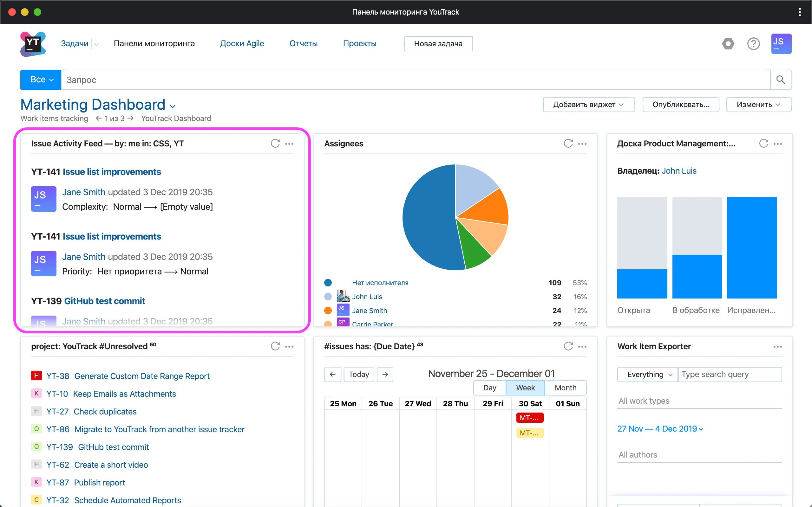This screenshot has height=507, width=812.
Task: Select the Week calendar view
Action: click(x=526, y=388)
